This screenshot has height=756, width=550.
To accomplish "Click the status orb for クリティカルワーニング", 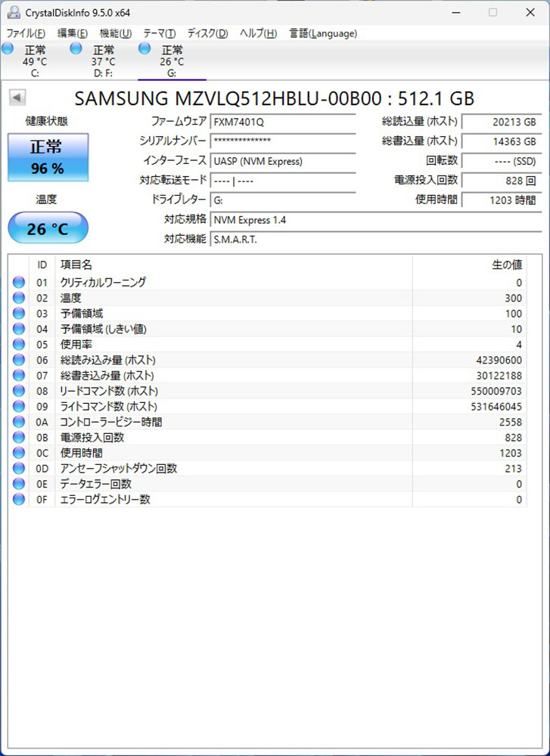I will tap(19, 283).
